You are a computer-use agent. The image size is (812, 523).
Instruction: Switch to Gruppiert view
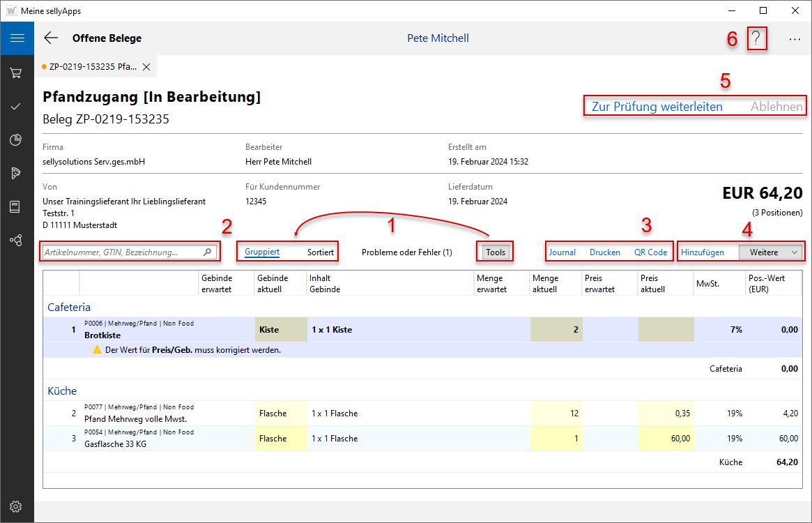click(262, 252)
